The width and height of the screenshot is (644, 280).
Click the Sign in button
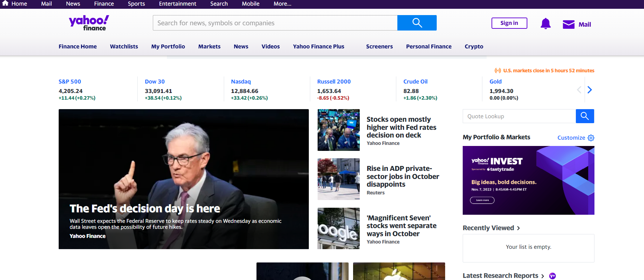coord(509,23)
